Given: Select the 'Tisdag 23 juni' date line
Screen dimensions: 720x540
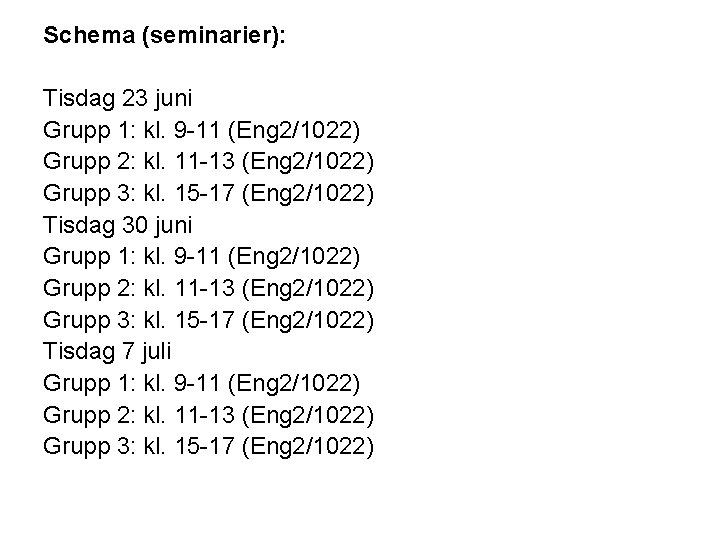Looking at the screenshot, I should (118, 99).
